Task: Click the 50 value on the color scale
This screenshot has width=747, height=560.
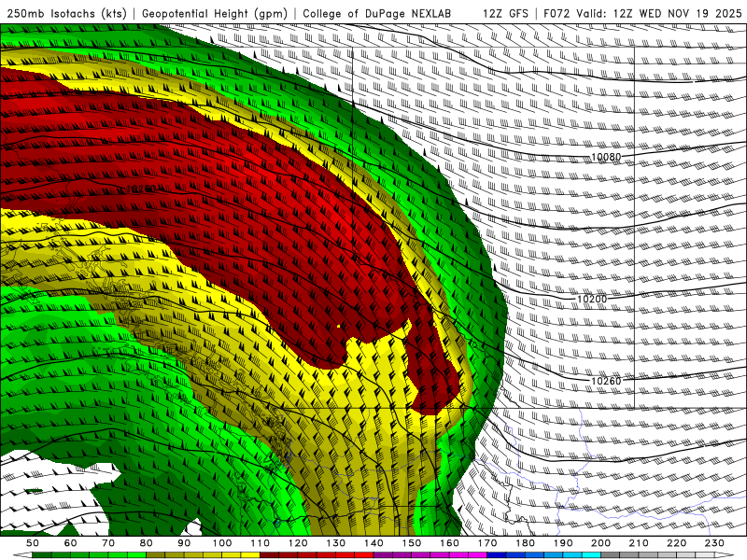Action: (33, 543)
